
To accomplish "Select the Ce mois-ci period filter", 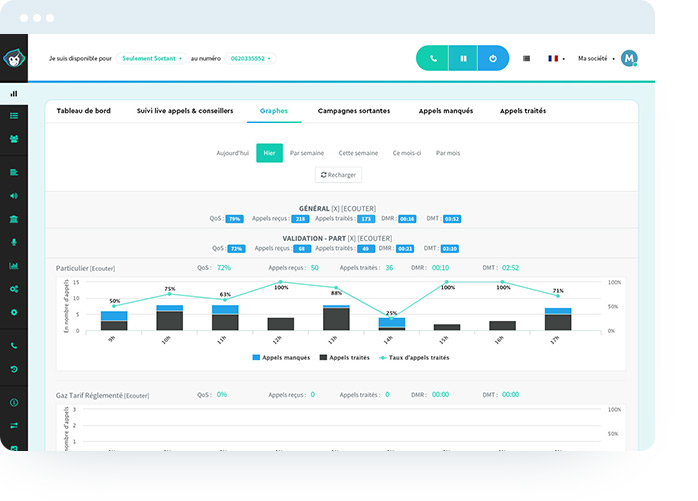I will pos(406,153).
